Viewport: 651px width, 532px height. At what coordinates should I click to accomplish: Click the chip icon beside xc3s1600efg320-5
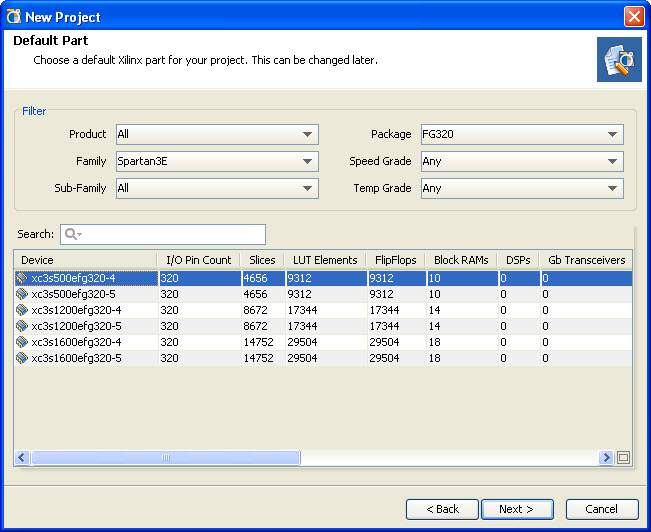point(22,358)
